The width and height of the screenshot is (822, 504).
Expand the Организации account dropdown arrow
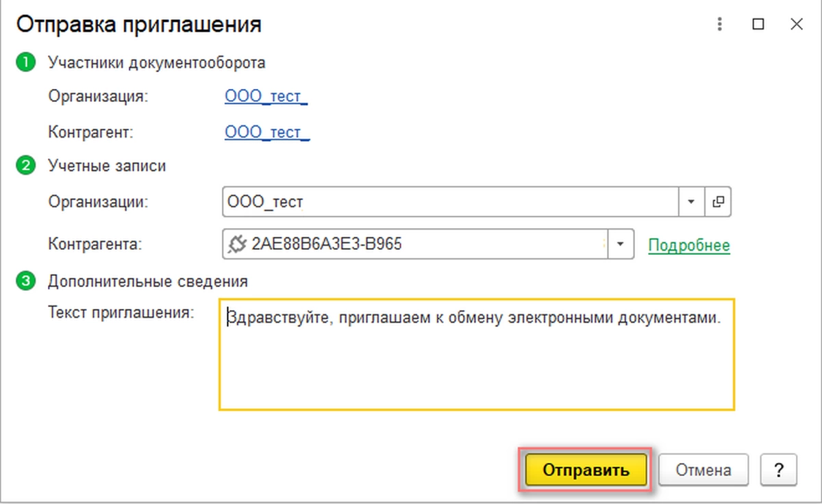690,202
